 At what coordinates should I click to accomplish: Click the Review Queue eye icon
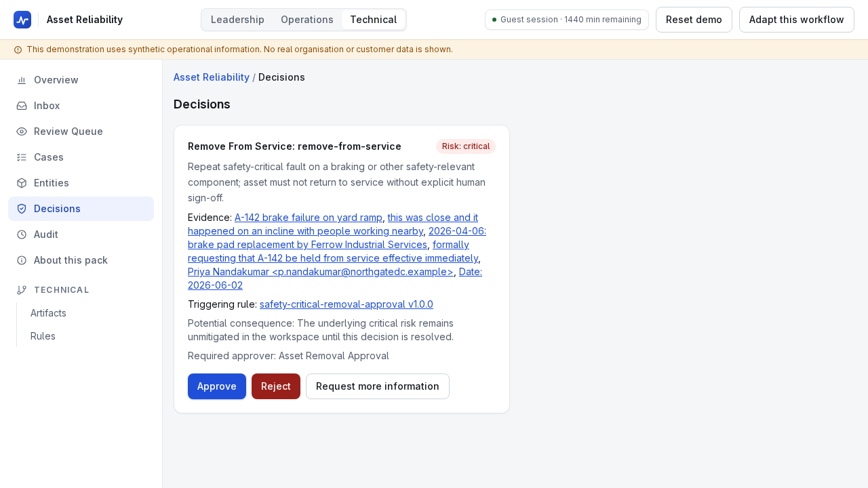[x=22, y=131]
